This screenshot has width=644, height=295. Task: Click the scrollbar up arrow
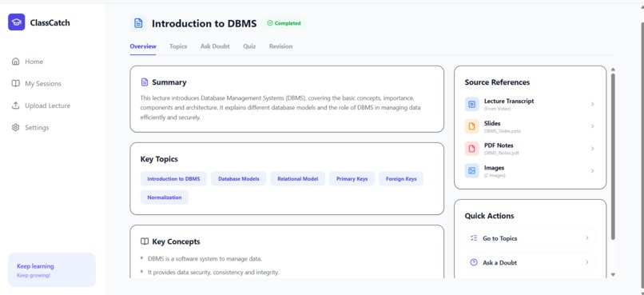613,70
